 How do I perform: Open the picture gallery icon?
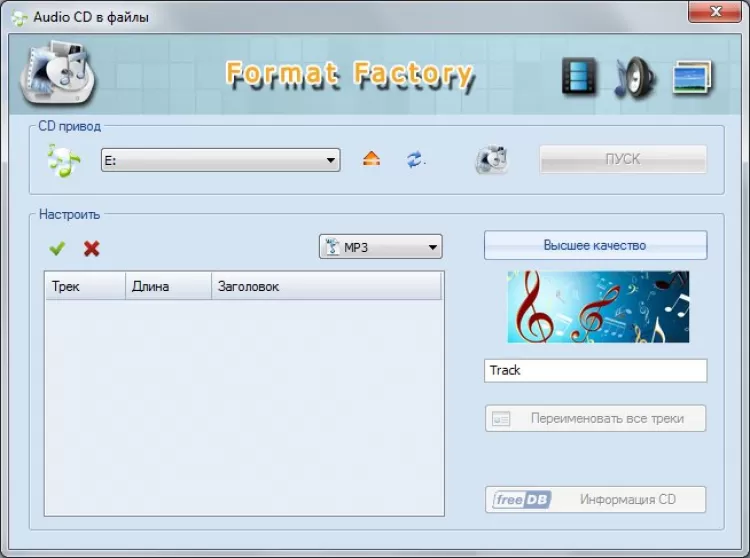(692, 77)
